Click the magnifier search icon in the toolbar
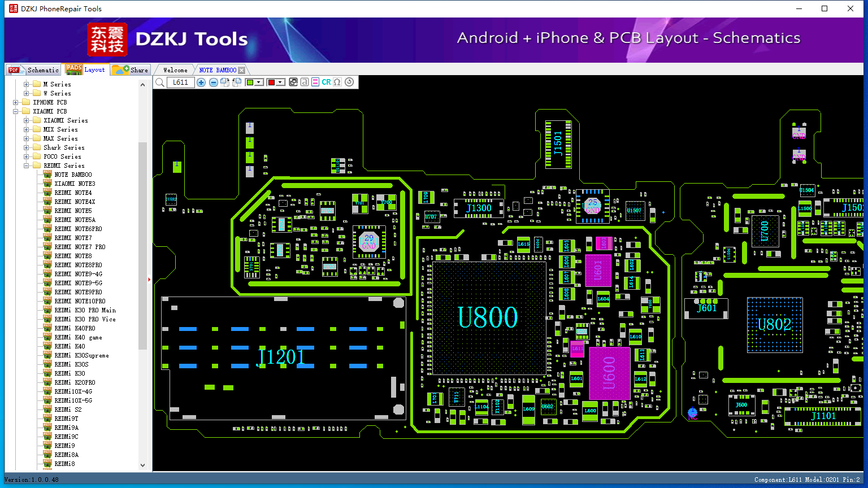 160,82
